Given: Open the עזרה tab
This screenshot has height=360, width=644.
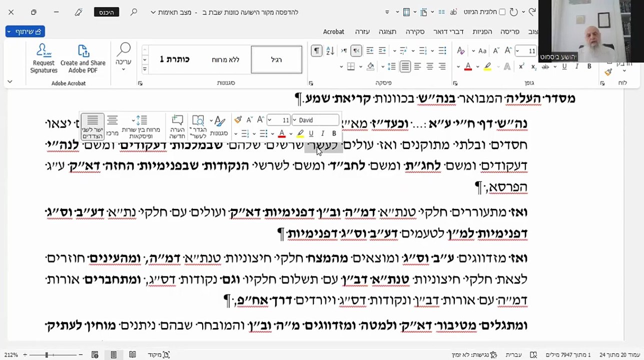Looking at the screenshot, I should pos(362,31).
